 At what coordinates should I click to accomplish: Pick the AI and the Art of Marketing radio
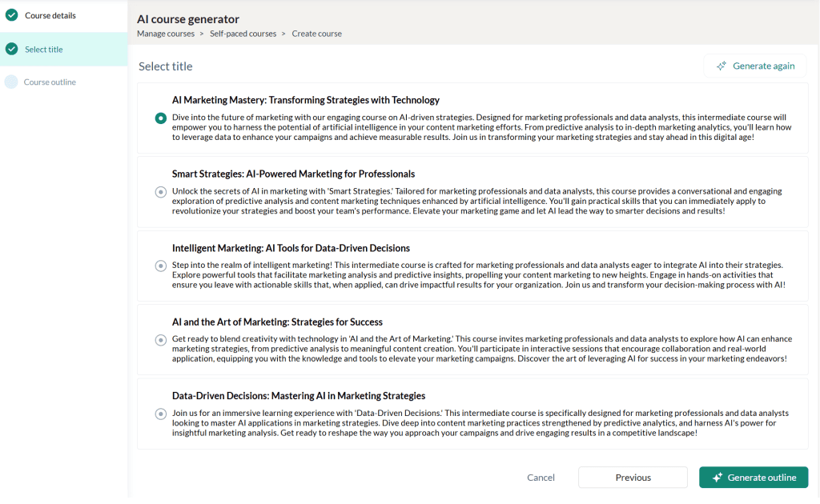click(x=160, y=340)
